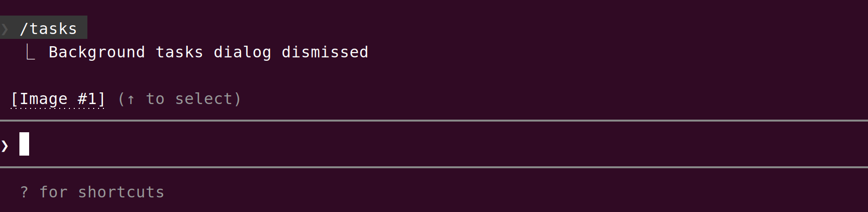
Task: Click the prompt chevron in input line
Action: click(x=5, y=145)
